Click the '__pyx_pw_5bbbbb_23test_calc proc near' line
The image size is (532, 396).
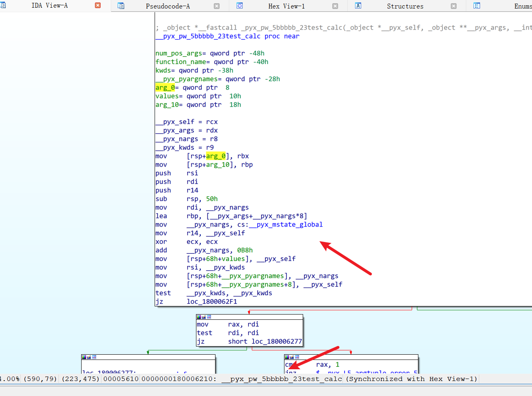pyautogui.click(x=227, y=36)
